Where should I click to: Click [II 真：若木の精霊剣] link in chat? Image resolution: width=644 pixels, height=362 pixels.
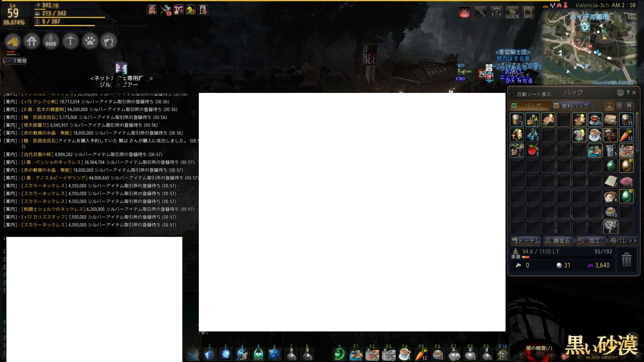(43, 109)
